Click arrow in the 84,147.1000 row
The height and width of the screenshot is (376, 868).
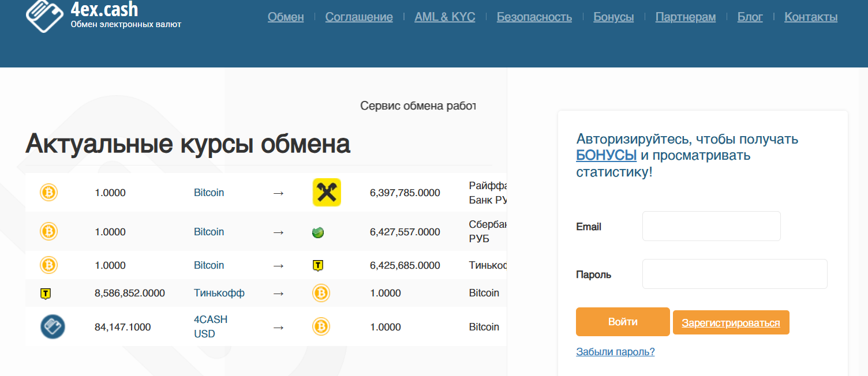278,327
